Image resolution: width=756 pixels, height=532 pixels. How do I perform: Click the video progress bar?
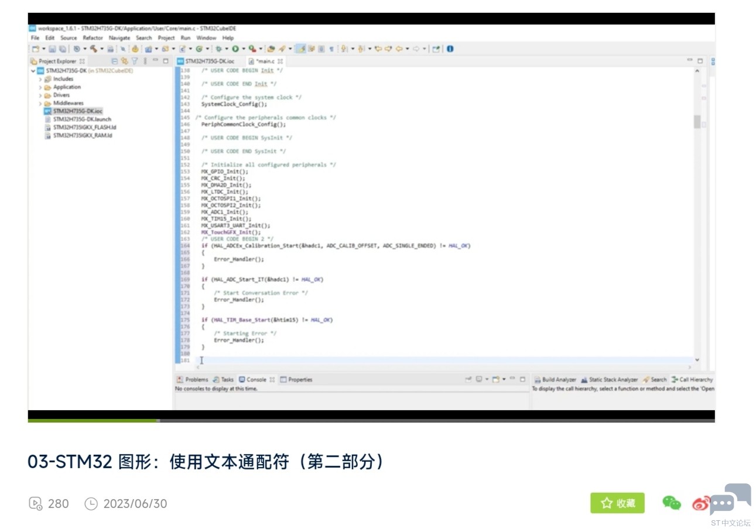click(x=371, y=420)
